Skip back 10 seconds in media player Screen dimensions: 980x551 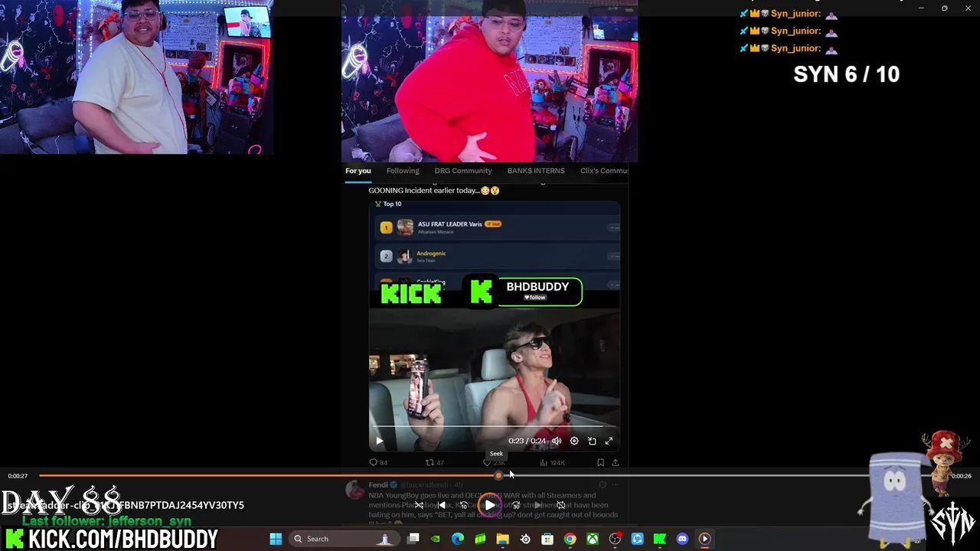click(464, 505)
